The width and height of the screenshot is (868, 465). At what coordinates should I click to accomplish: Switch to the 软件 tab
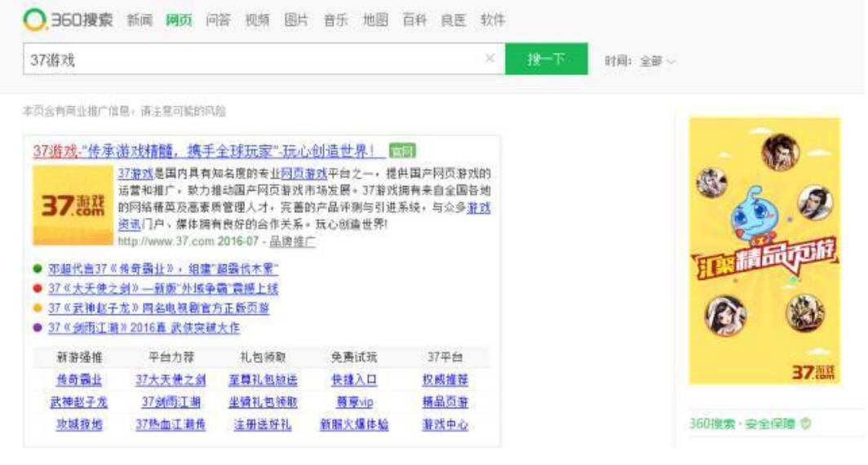pos(493,20)
